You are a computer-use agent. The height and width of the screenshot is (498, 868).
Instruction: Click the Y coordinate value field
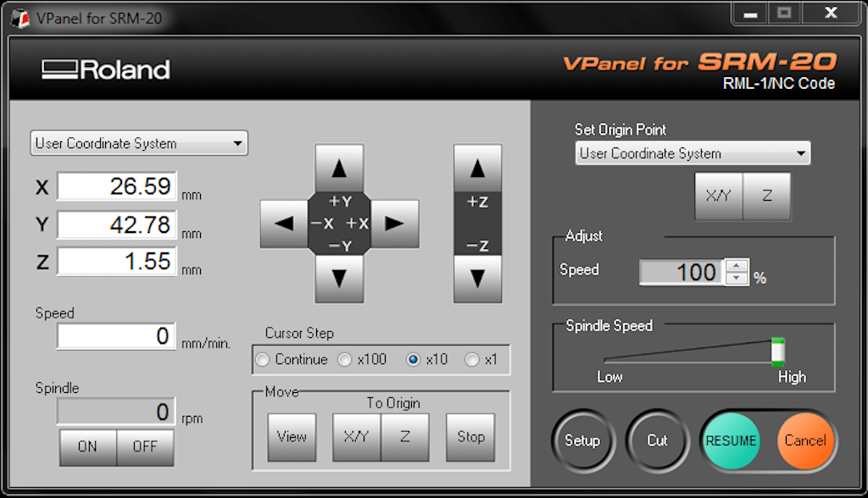point(117,224)
